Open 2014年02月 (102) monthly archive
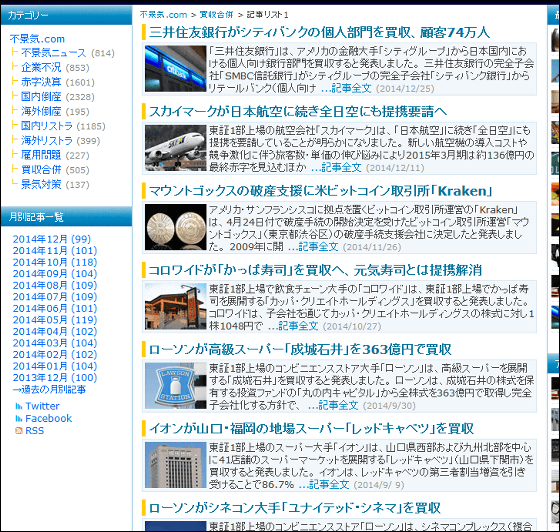Image resolution: width=560 pixels, height=532 pixels. (55, 354)
